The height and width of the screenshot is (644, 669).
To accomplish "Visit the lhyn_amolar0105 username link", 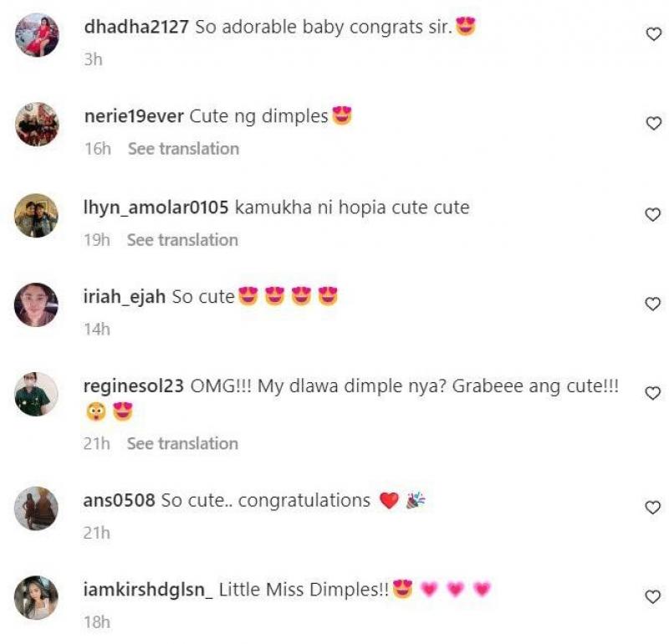I will (x=156, y=207).
